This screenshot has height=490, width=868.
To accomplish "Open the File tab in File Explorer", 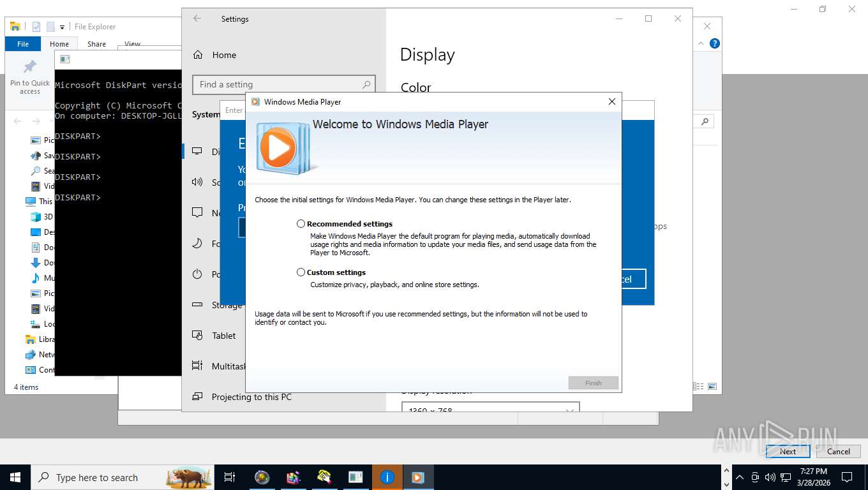I will coord(23,44).
